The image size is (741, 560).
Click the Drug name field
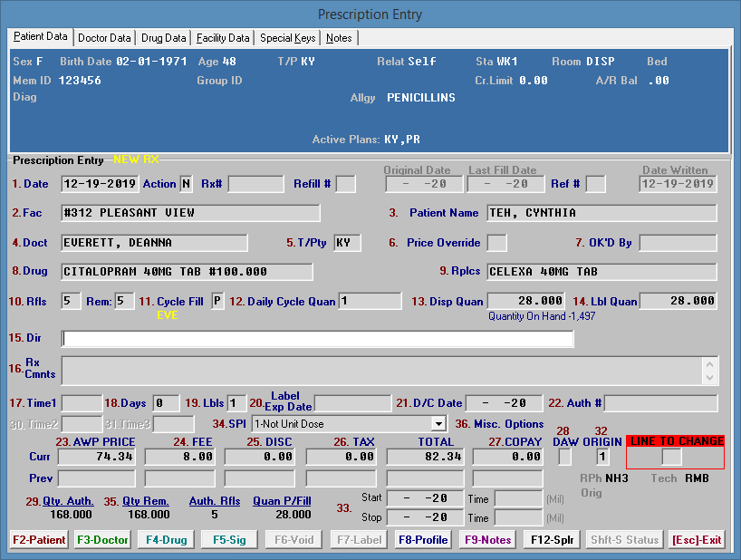pos(187,272)
